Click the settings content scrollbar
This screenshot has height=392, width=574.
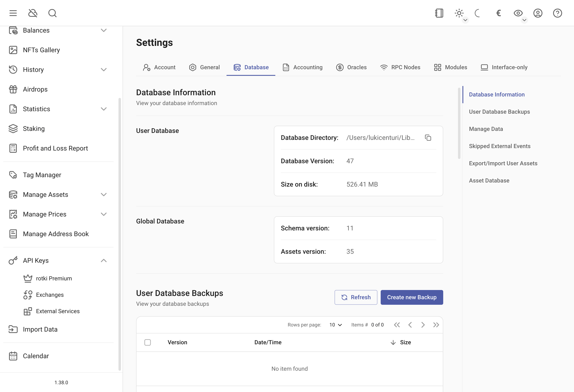pyautogui.click(x=459, y=123)
